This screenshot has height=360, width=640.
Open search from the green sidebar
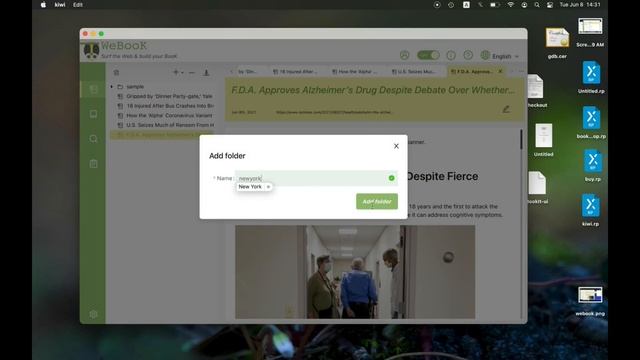tap(93, 139)
